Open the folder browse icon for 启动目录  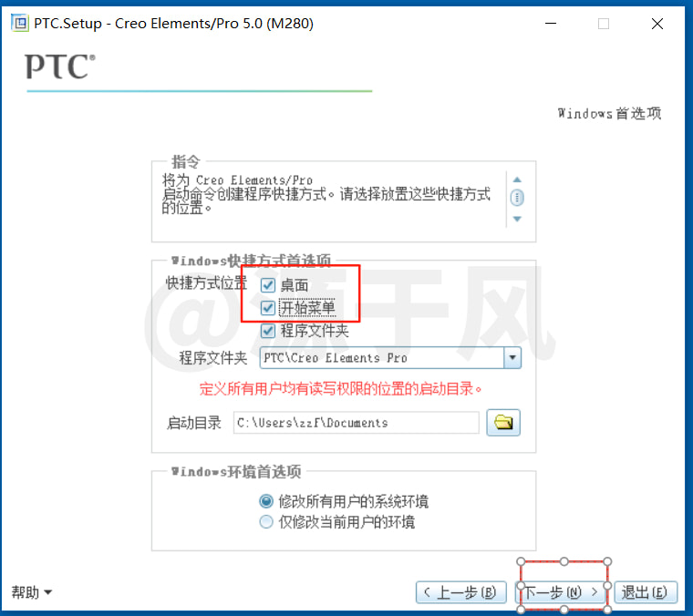pos(503,423)
